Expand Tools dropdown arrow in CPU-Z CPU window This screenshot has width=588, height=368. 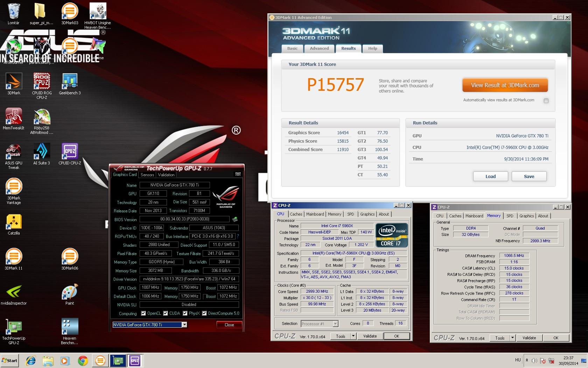[x=353, y=336]
